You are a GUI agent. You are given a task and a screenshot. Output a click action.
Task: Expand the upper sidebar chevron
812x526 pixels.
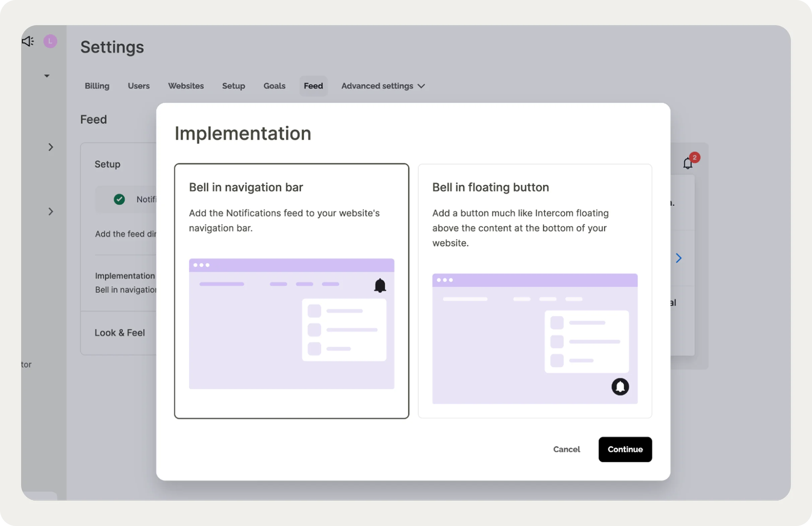click(51, 147)
